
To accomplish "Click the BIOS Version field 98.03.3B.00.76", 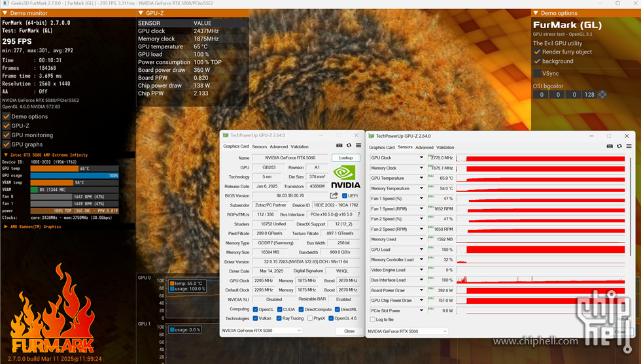I will point(290,195).
